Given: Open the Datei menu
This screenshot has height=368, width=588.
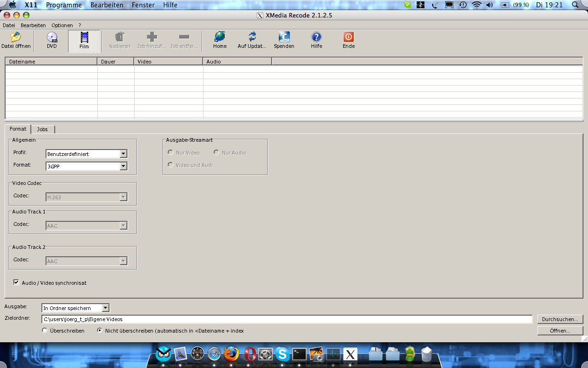Looking at the screenshot, I should [9, 25].
